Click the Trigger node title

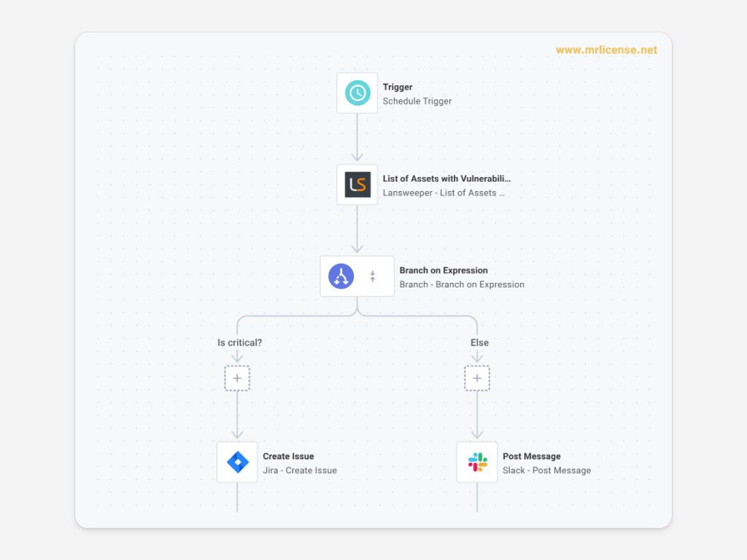tap(398, 87)
